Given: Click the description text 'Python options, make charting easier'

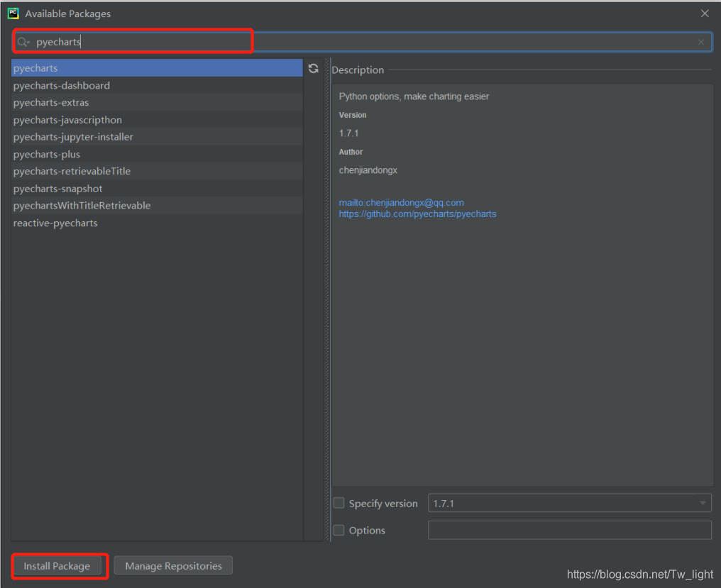Looking at the screenshot, I should coord(414,96).
